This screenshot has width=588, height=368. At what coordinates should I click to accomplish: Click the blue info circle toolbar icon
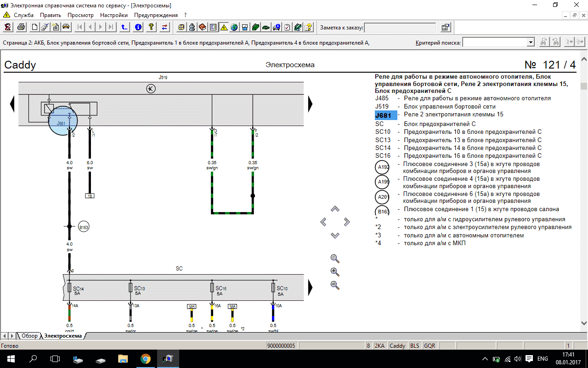(x=138, y=27)
